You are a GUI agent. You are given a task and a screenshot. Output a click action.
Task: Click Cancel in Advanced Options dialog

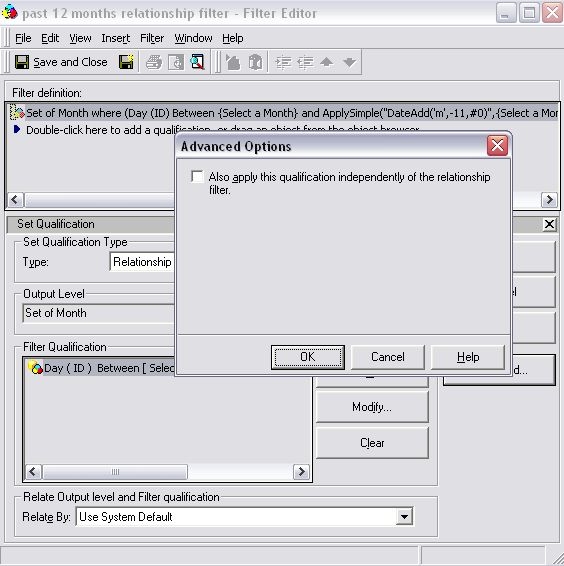388,357
